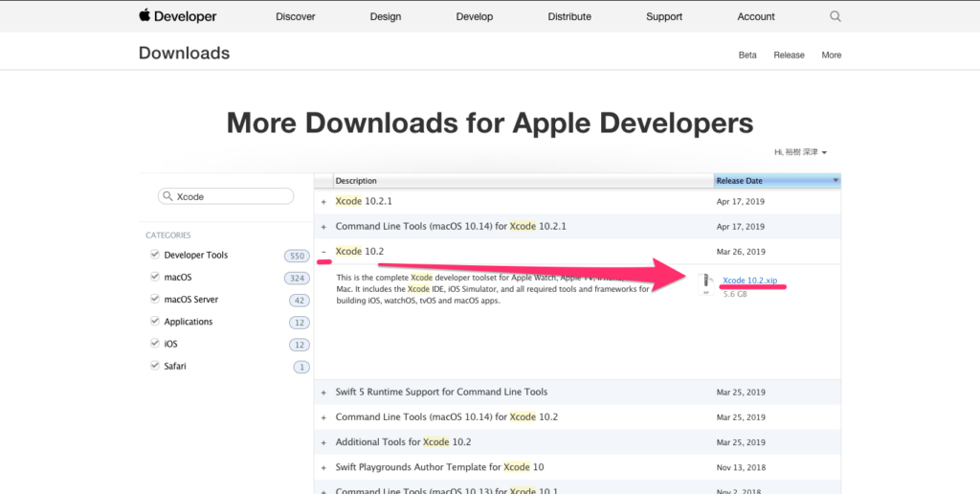Select the macOS Server category label
980x494 pixels.
tap(191, 300)
